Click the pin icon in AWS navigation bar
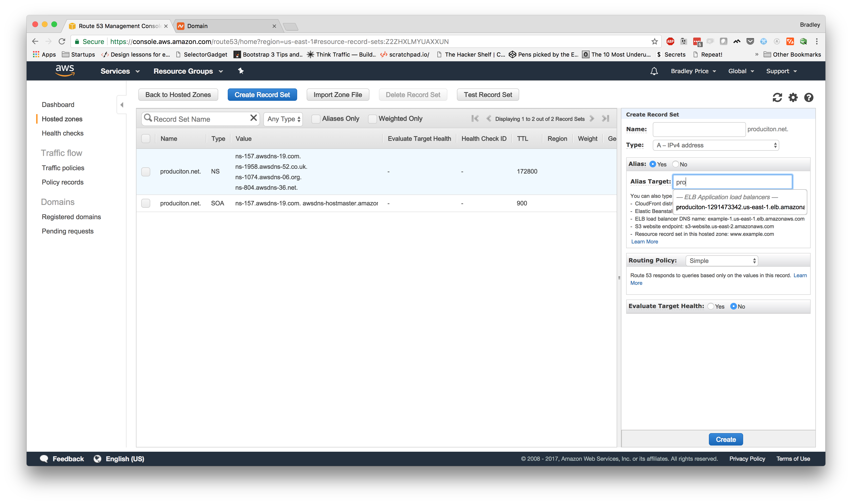The image size is (852, 504). click(241, 71)
